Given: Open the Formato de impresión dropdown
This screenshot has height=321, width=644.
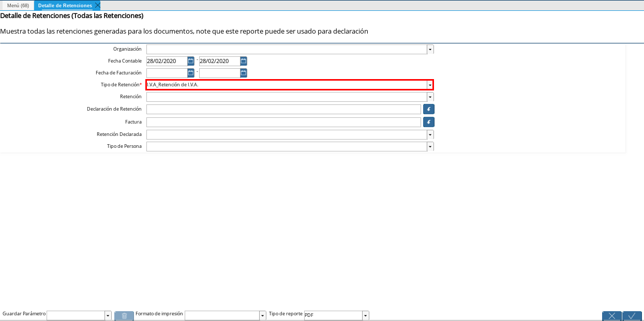Looking at the screenshot, I should [263, 315].
